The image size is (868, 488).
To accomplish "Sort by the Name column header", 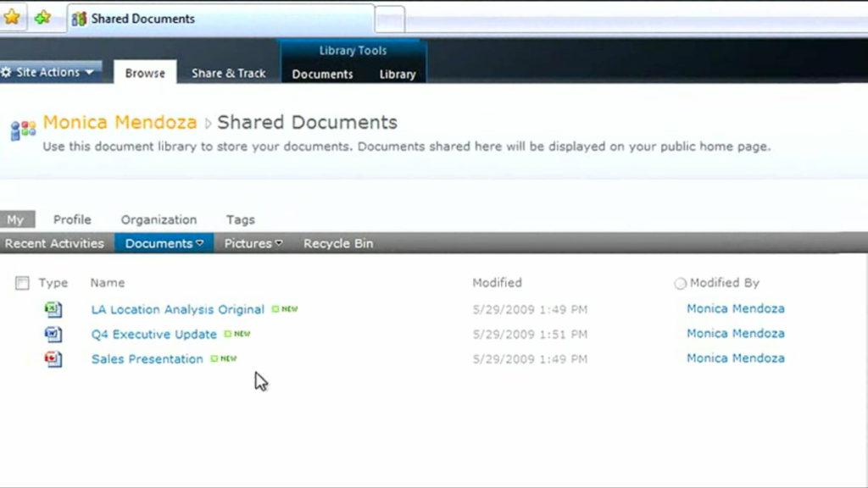I will coord(108,283).
